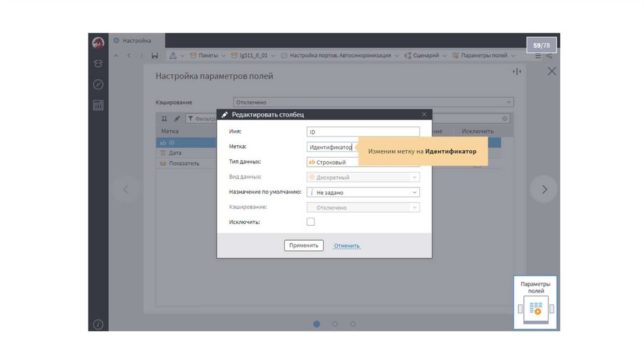The height and width of the screenshot is (361, 644).
Task: Click the column arrange icon above the table
Action: pos(164,119)
